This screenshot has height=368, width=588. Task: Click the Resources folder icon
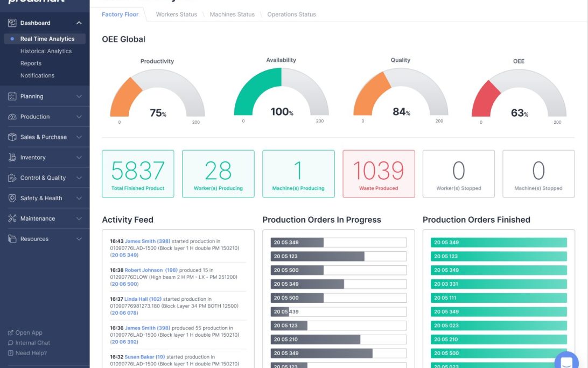coord(12,239)
